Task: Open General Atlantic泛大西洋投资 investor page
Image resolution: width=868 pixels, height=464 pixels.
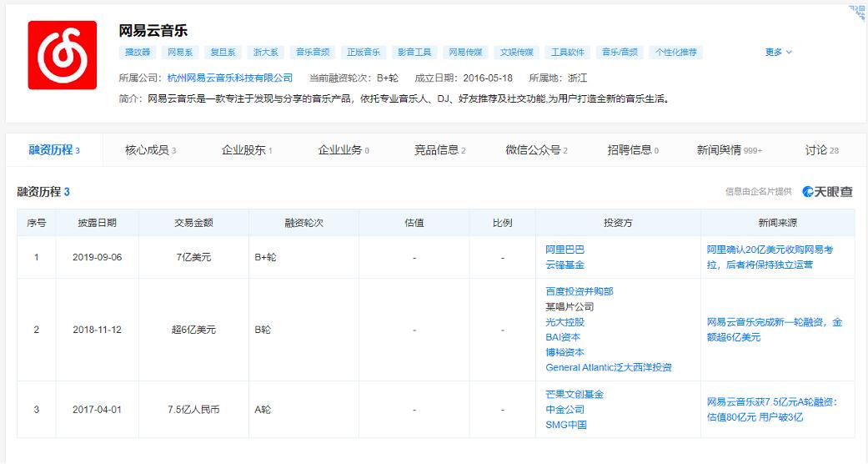Action: tap(608, 367)
